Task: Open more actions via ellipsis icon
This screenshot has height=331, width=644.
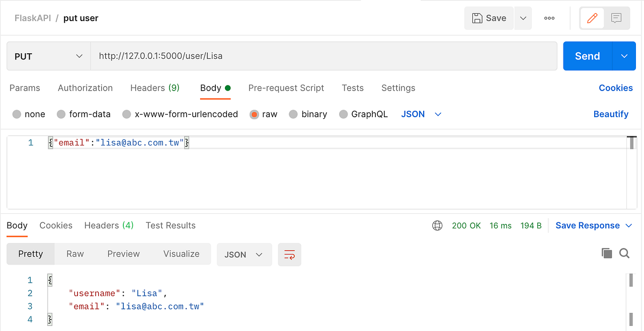Action: (x=549, y=18)
